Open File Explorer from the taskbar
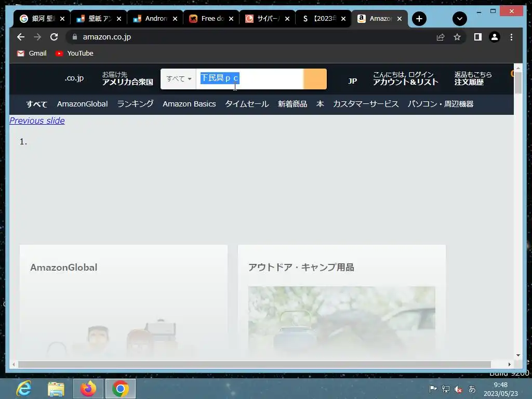Image resolution: width=532 pixels, height=399 pixels. click(56, 389)
